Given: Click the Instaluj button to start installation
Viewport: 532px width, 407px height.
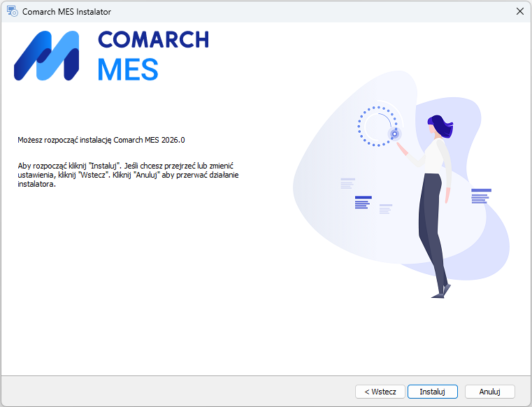Looking at the screenshot, I should click(x=432, y=392).
